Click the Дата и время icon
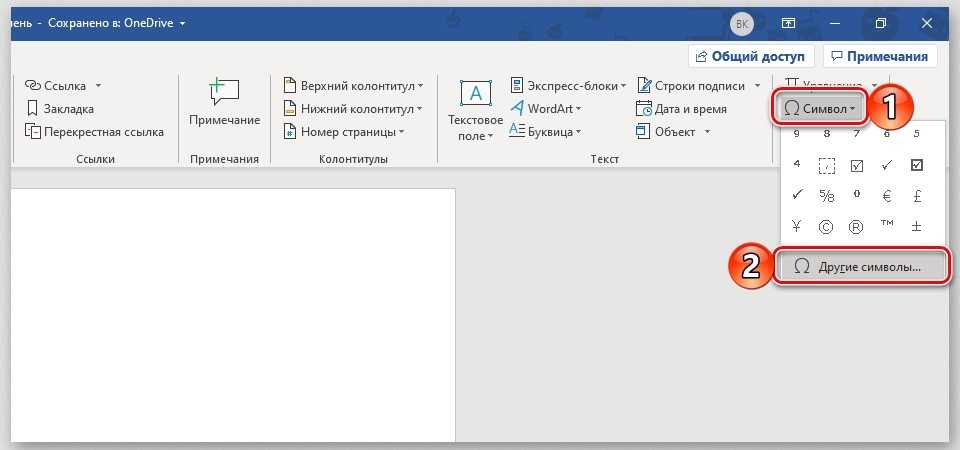Viewport: 960px width, 450px height. tap(645, 108)
